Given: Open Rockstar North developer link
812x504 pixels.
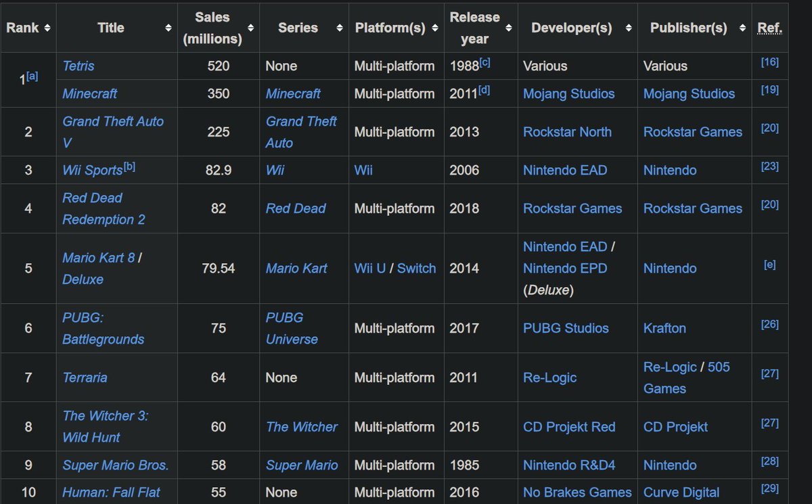Looking at the screenshot, I should click(x=567, y=132).
